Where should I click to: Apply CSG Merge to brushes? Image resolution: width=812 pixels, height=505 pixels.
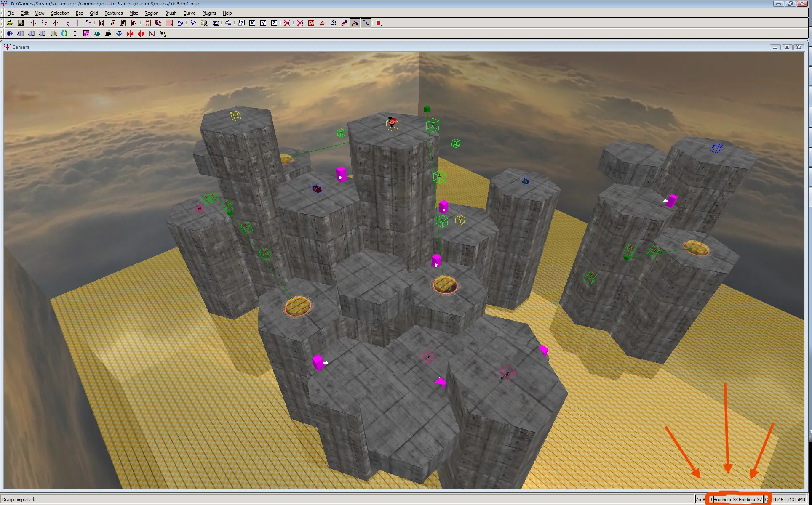[158, 23]
